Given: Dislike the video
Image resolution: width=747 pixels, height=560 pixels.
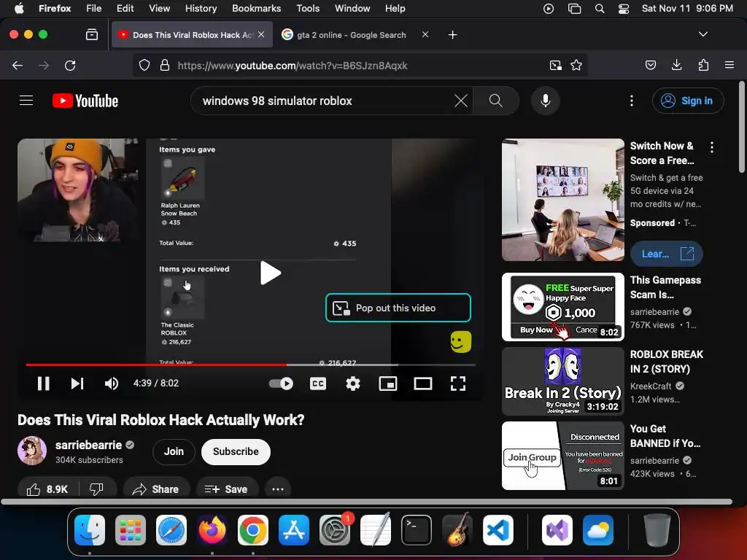Looking at the screenshot, I should coord(97,489).
